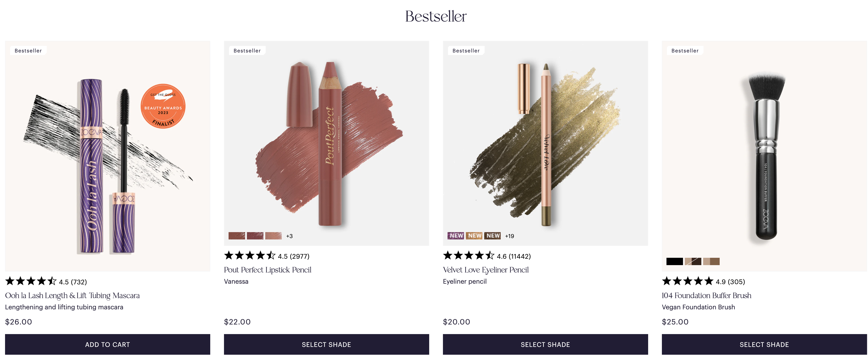This screenshot has width=868, height=357.
Task: Click Select Shade under Velvet Love Eyeliner
Action: (545, 344)
